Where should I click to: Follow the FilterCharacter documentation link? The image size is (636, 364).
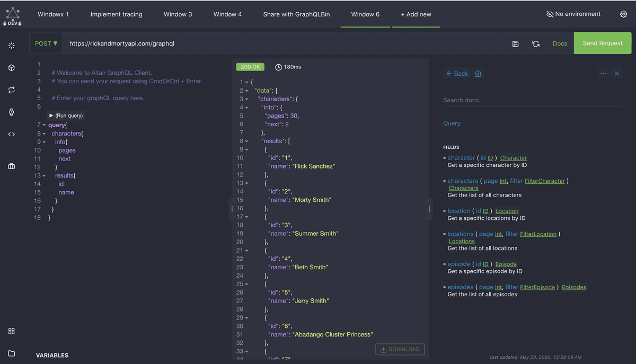coord(545,181)
